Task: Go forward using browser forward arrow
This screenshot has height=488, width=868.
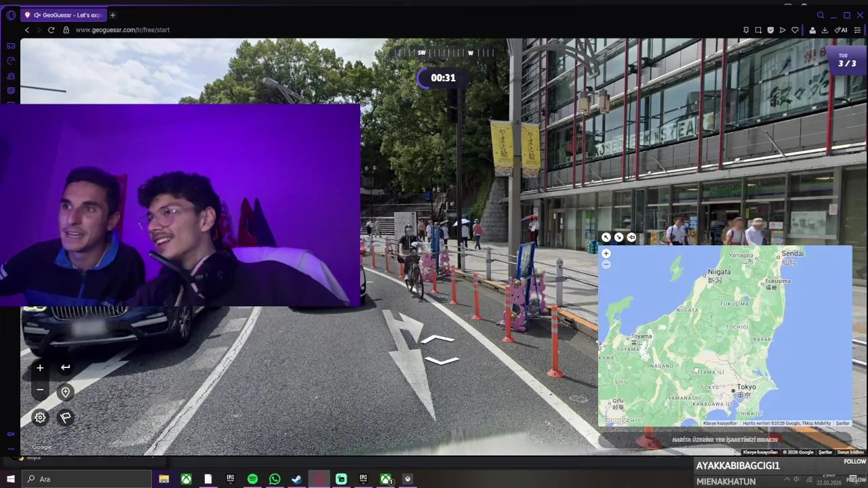Action: click(x=39, y=30)
